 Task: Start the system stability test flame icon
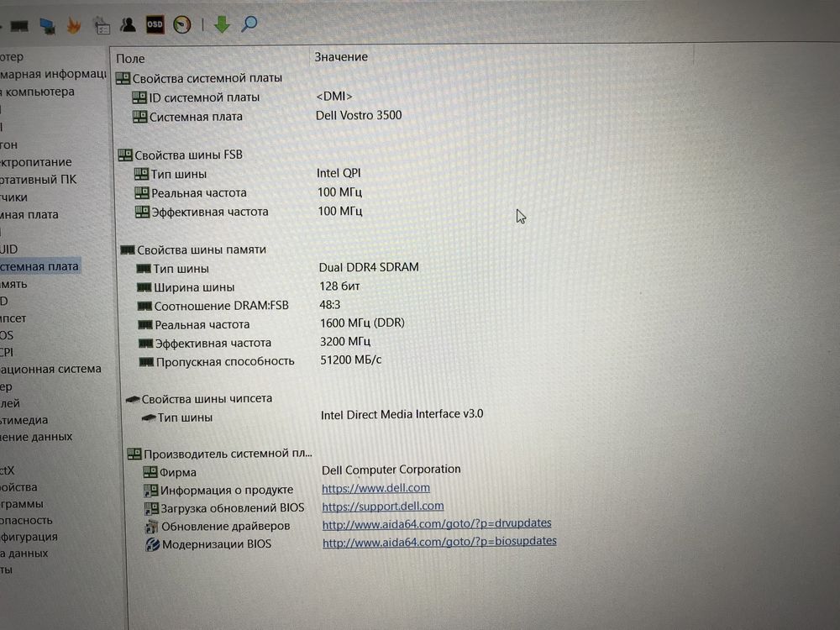(73, 25)
